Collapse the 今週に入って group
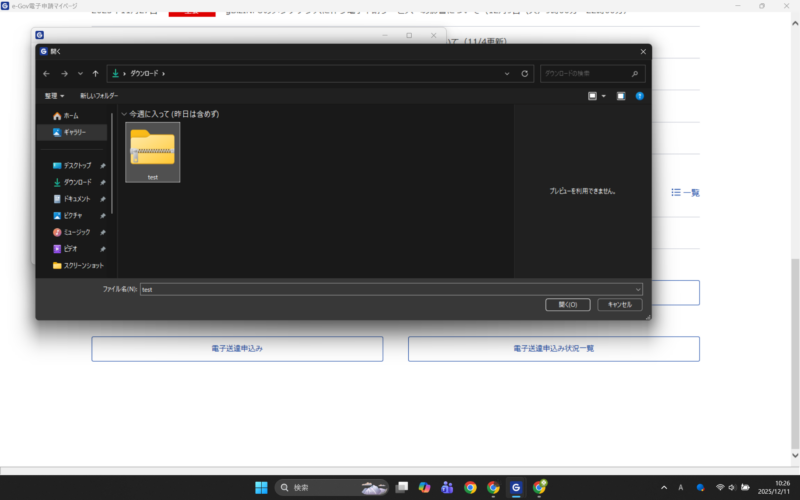This screenshot has height=500, width=800. [x=123, y=114]
